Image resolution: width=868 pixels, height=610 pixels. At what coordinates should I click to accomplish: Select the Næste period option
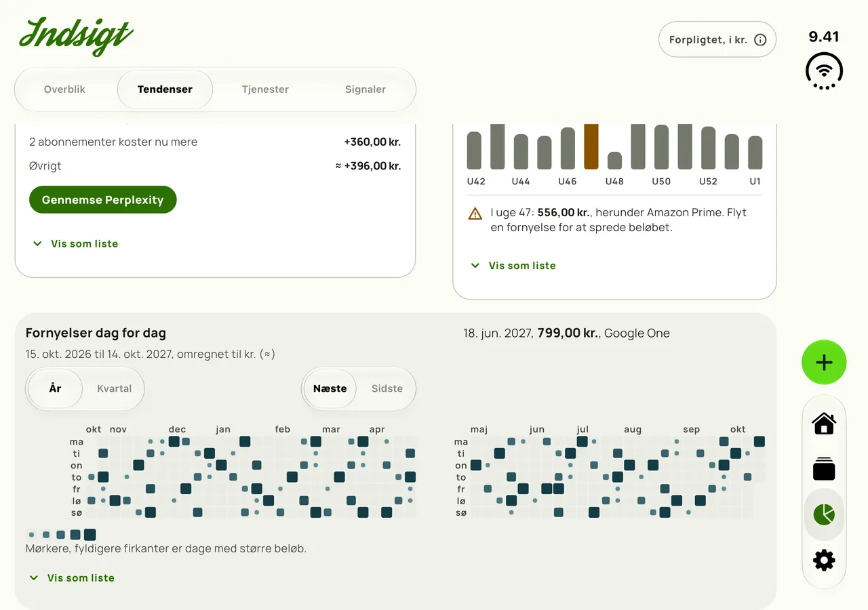click(330, 388)
